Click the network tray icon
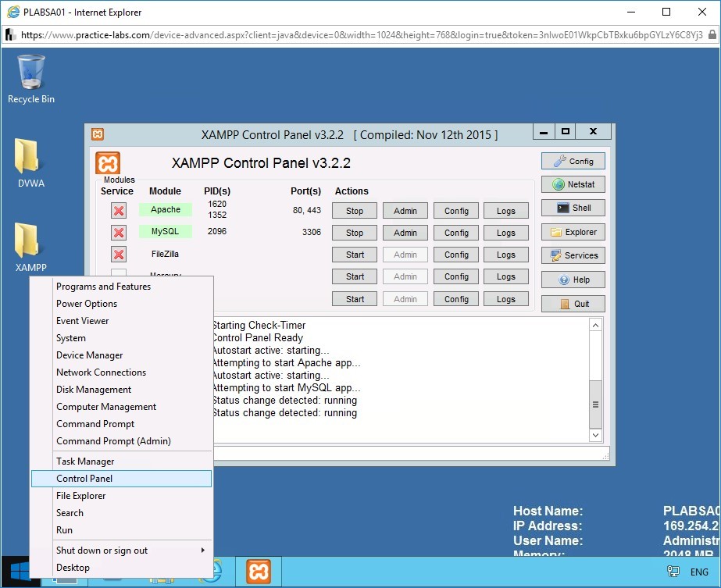The height and width of the screenshot is (588, 721). click(x=673, y=572)
